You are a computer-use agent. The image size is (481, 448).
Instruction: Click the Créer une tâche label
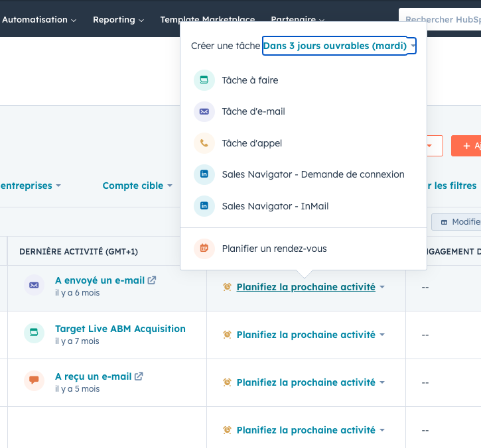pos(226,46)
